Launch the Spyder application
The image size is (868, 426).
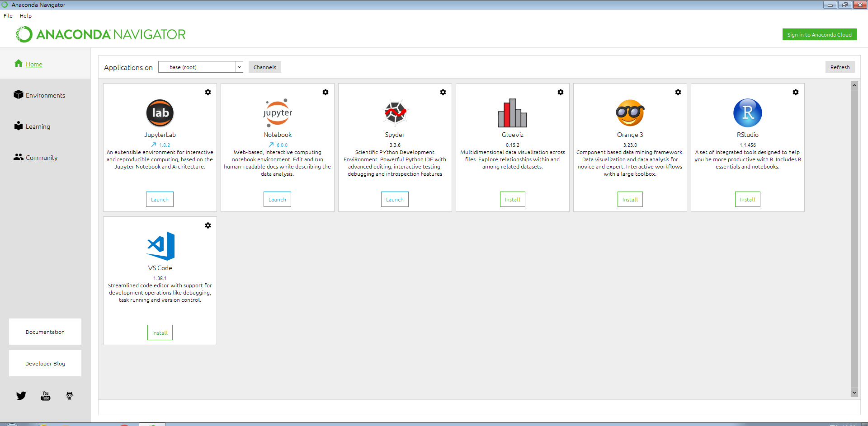tap(395, 199)
